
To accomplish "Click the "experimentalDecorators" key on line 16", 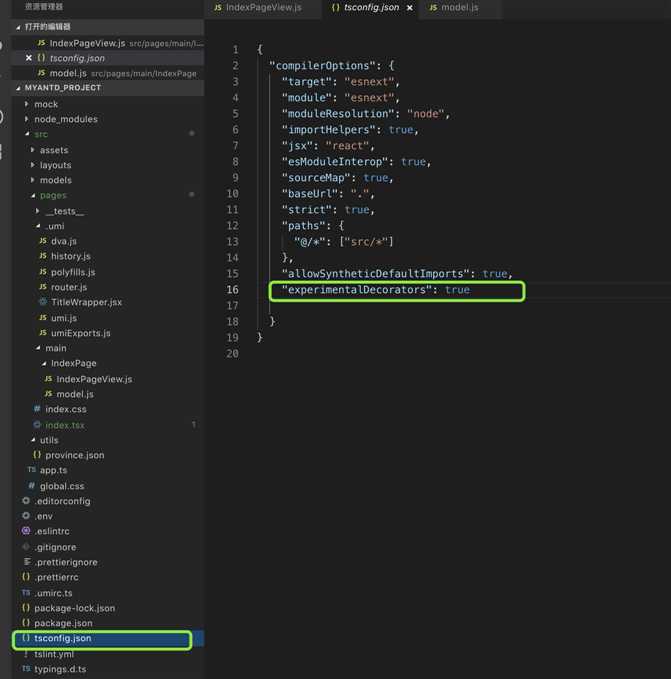I will (357, 290).
